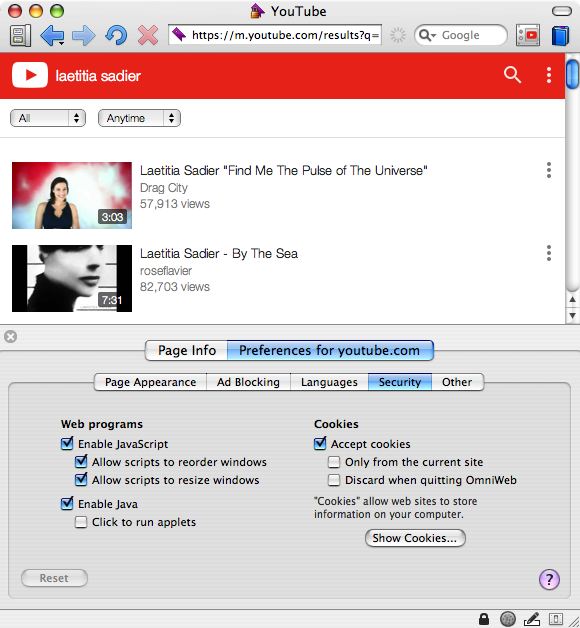580x628 pixels.
Task: Open the Page Appearance tab
Action: pos(151,382)
